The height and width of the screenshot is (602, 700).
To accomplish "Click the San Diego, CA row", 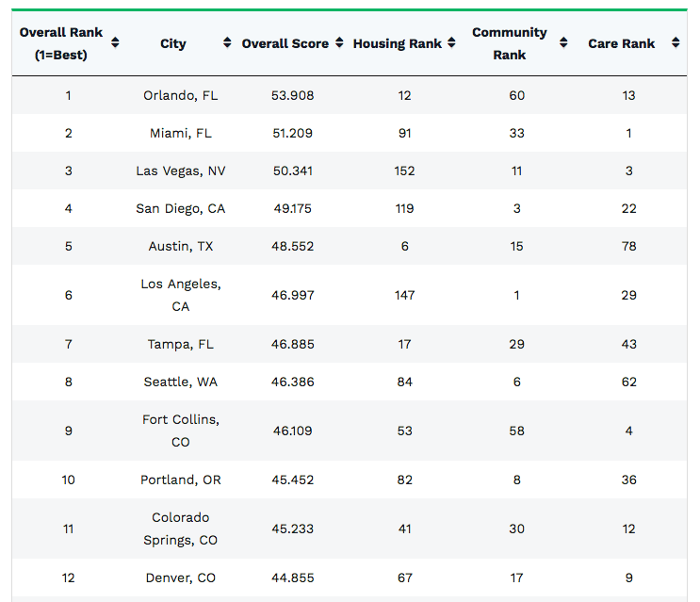I will (181, 208).
